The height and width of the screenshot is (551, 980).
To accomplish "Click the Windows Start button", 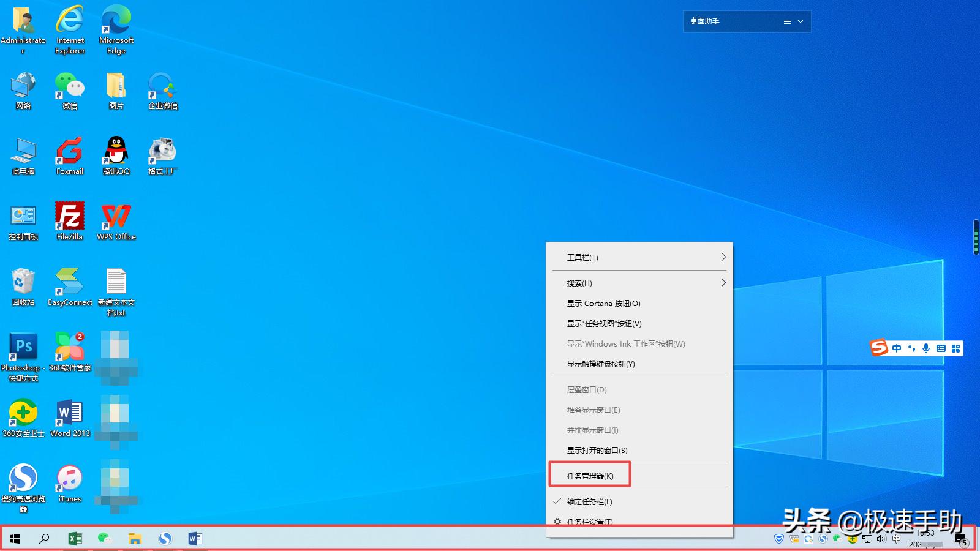I will 15,539.
